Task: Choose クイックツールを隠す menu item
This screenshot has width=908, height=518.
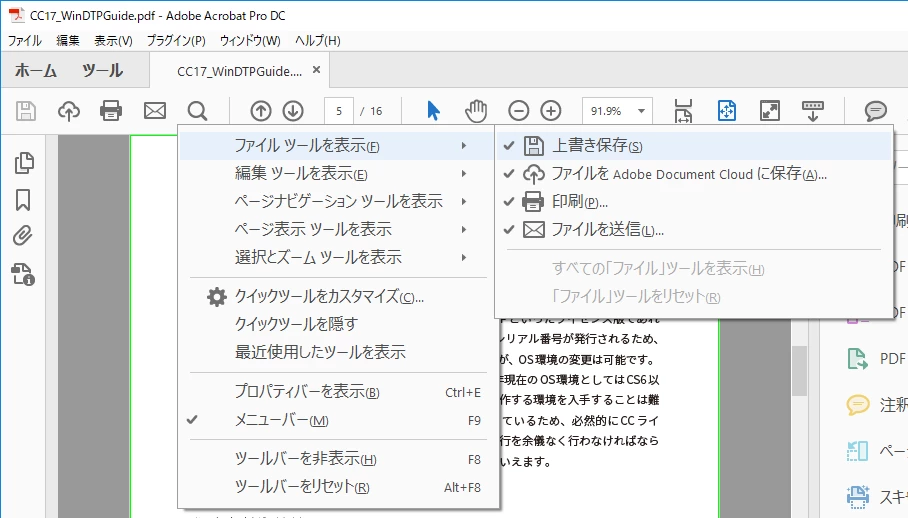Action: (339, 324)
